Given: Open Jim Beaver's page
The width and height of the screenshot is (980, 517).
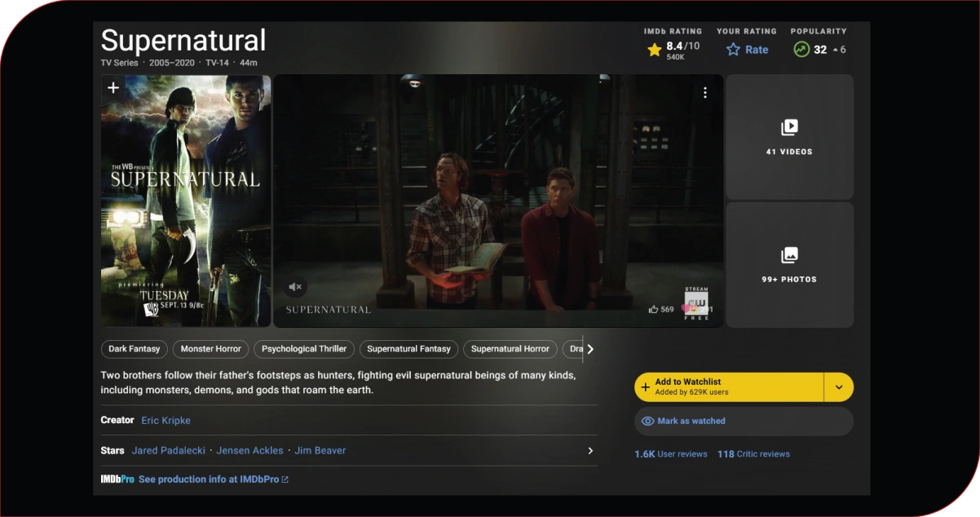Looking at the screenshot, I should [320, 451].
